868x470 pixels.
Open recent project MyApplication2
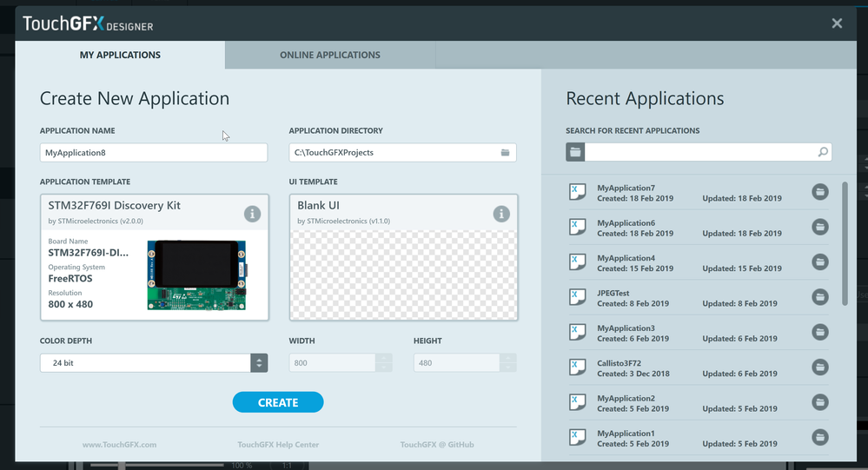699,403
